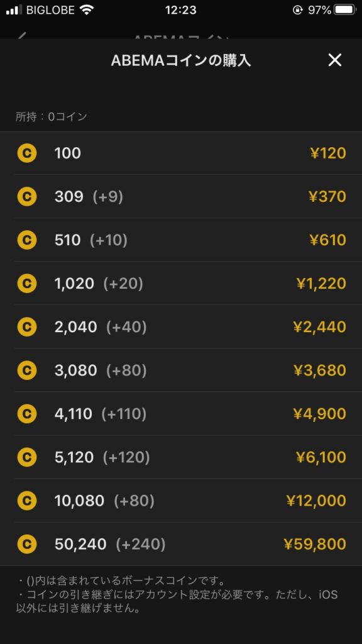
Task: Tap the back arrow behind the dialog
Action: pos(21,36)
